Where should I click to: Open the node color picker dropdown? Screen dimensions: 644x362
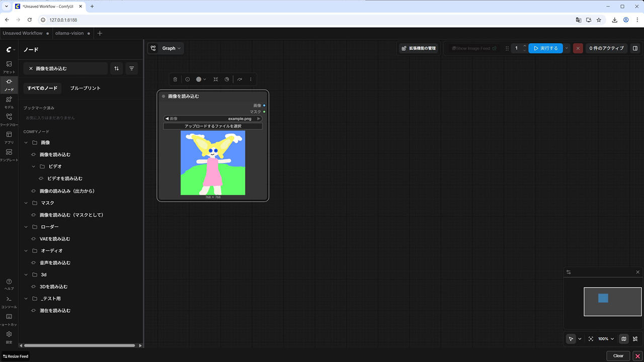[x=201, y=79]
